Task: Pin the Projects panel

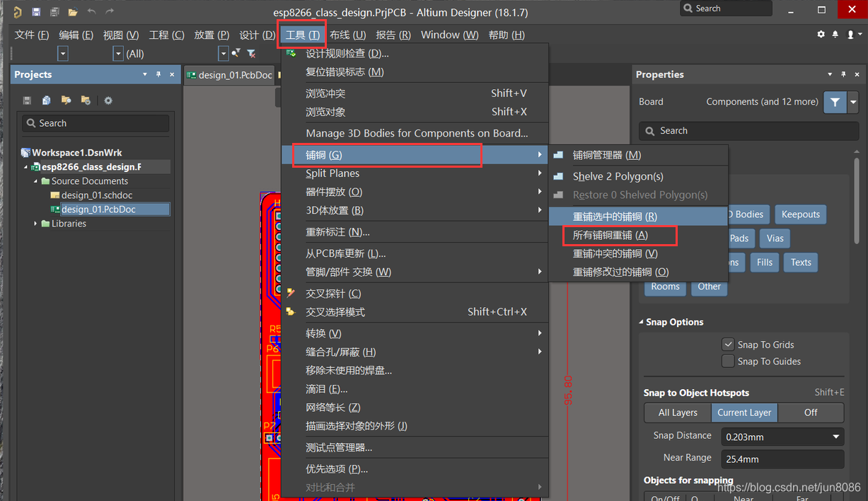Action: (158, 74)
